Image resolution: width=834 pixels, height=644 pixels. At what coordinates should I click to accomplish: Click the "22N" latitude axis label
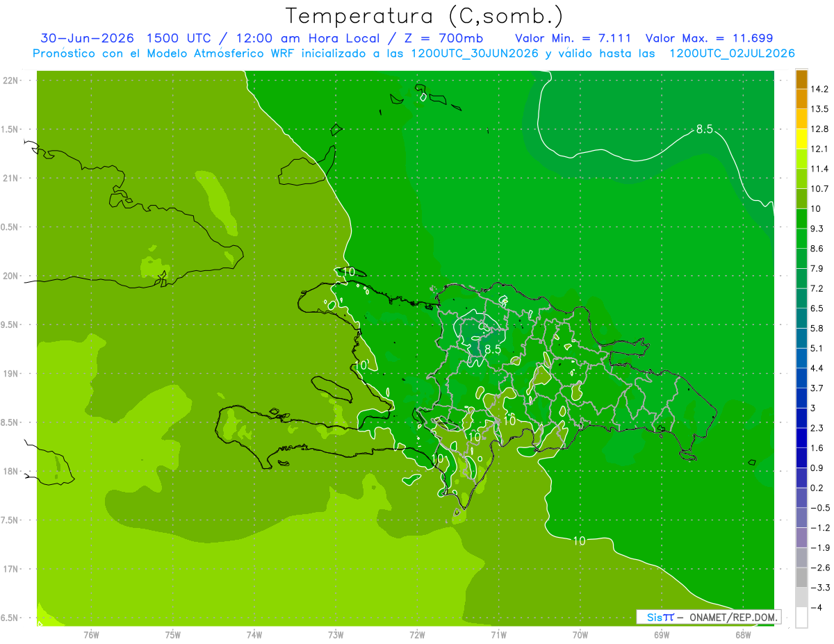[11, 81]
